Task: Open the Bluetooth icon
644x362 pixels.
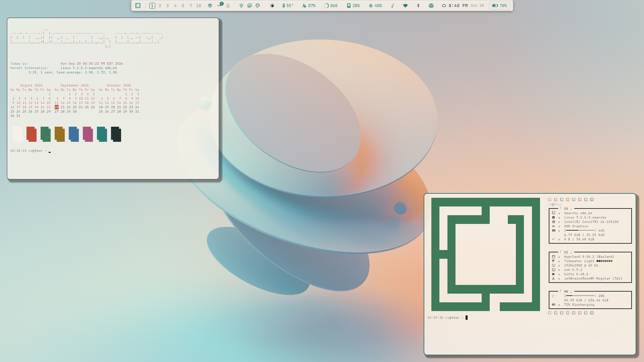Action: (x=418, y=6)
